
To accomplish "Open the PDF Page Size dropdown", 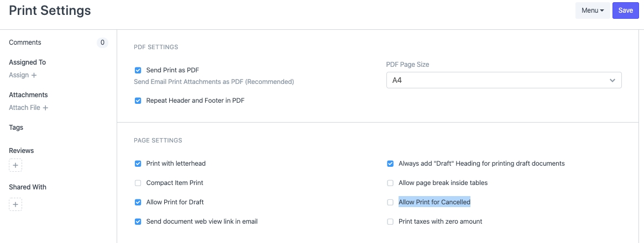I will click(x=504, y=80).
